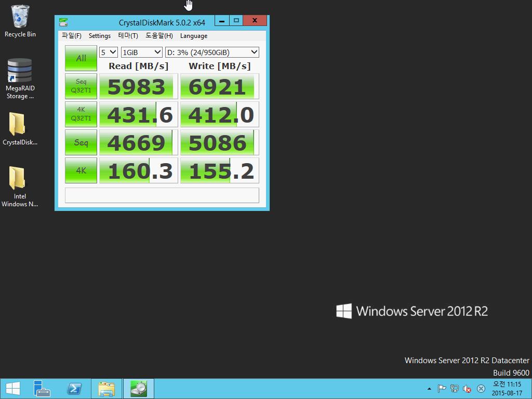
Task: Click the Read [MB/s] column header
Action: click(138, 66)
